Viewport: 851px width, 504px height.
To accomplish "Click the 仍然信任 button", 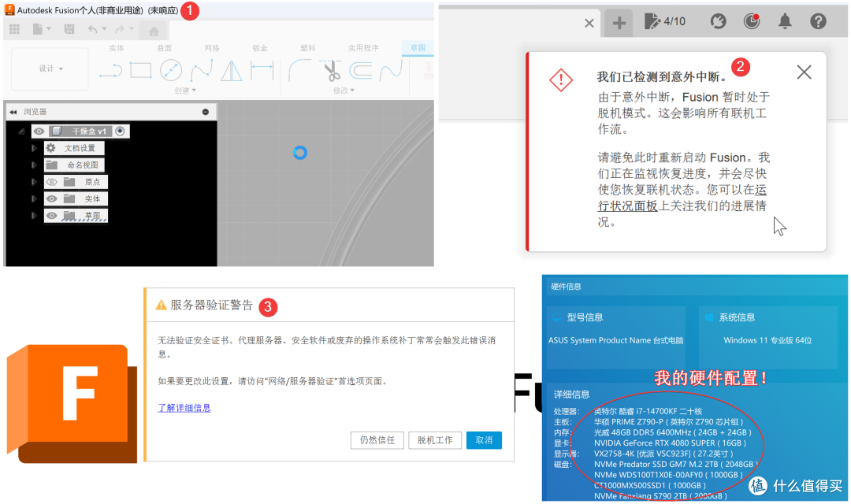I will point(377,440).
